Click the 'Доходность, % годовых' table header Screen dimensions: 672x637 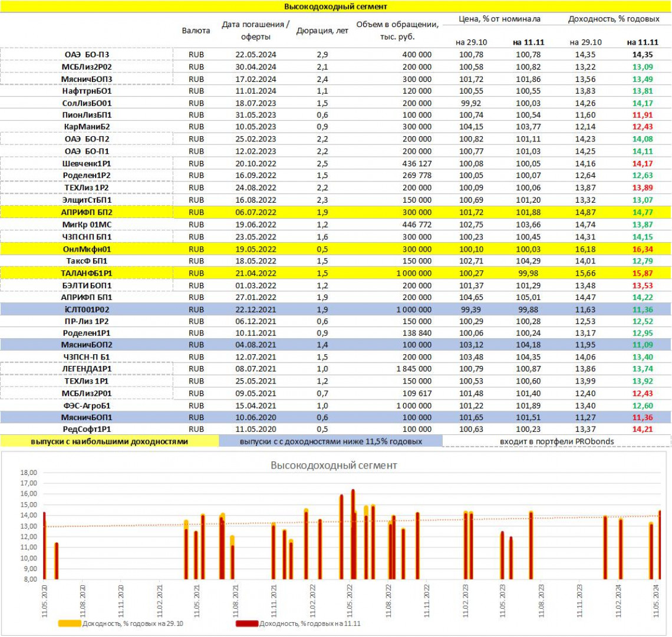(614, 19)
